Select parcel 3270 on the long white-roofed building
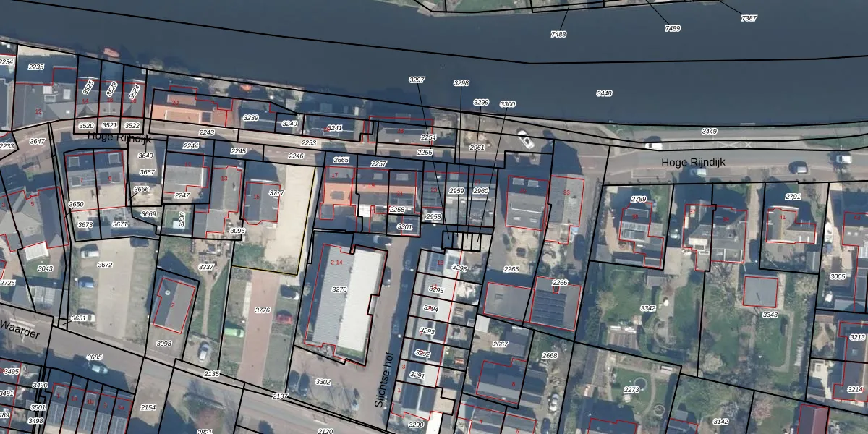Screen dimensions: 868x434 [339, 289]
